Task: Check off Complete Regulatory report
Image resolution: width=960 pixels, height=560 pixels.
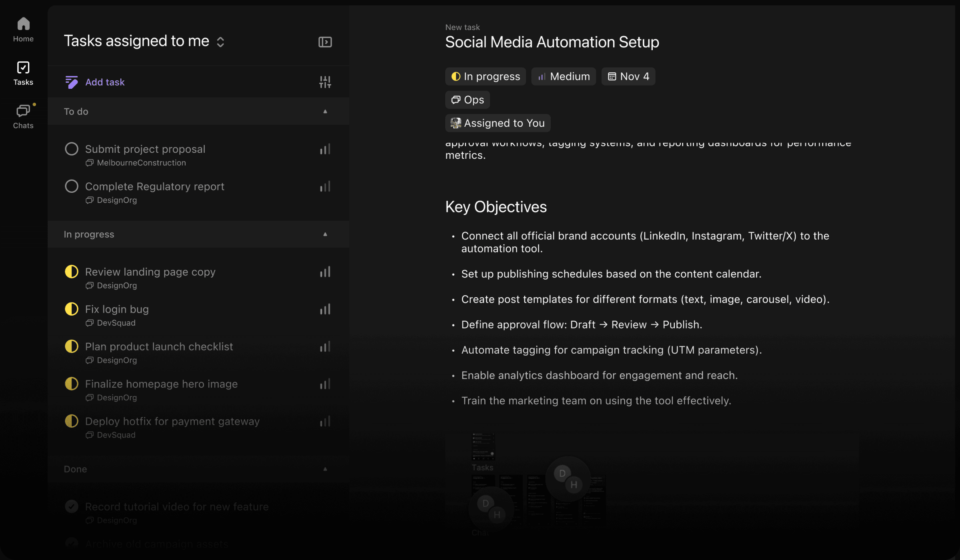Action: (x=72, y=186)
